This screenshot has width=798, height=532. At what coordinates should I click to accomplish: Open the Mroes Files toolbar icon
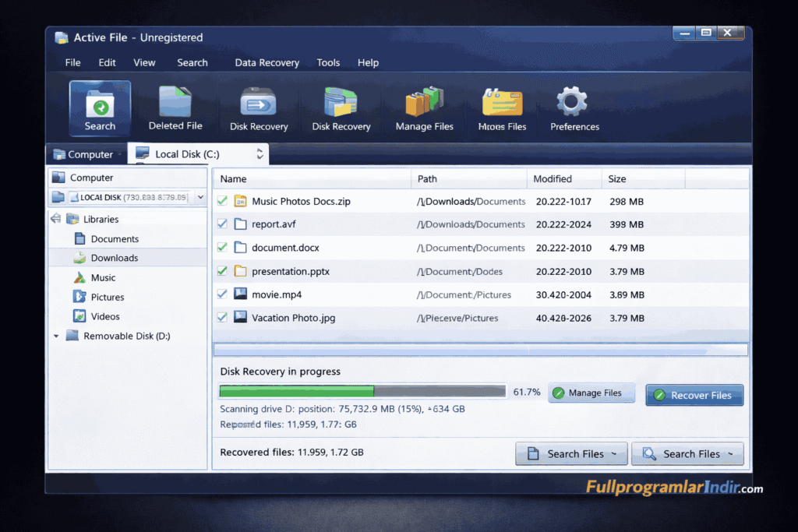(501, 107)
